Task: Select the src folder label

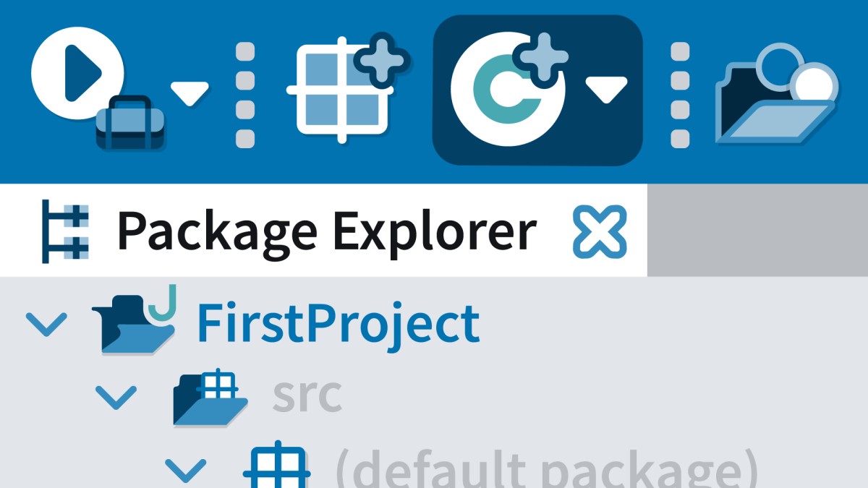Action: click(307, 396)
